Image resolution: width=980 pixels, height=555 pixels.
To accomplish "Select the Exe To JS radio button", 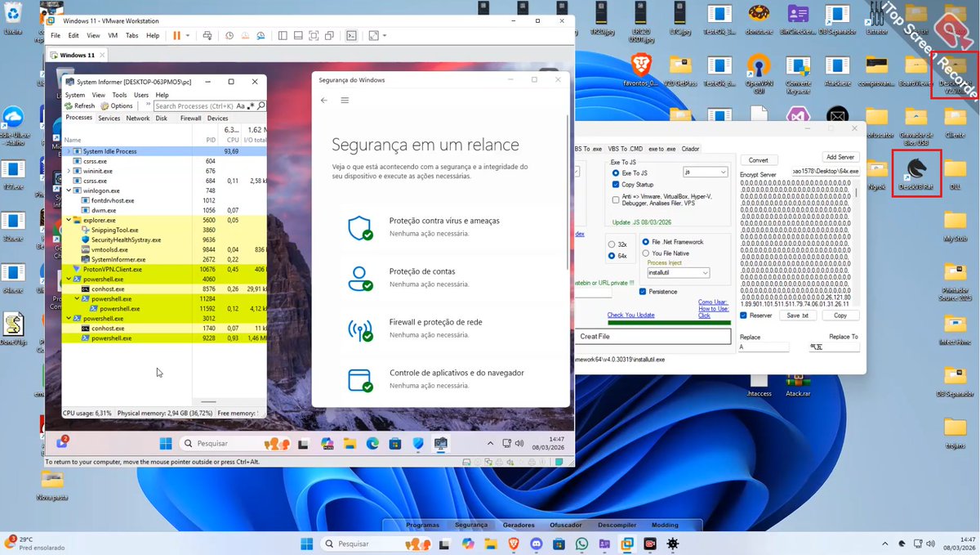I will [x=616, y=173].
